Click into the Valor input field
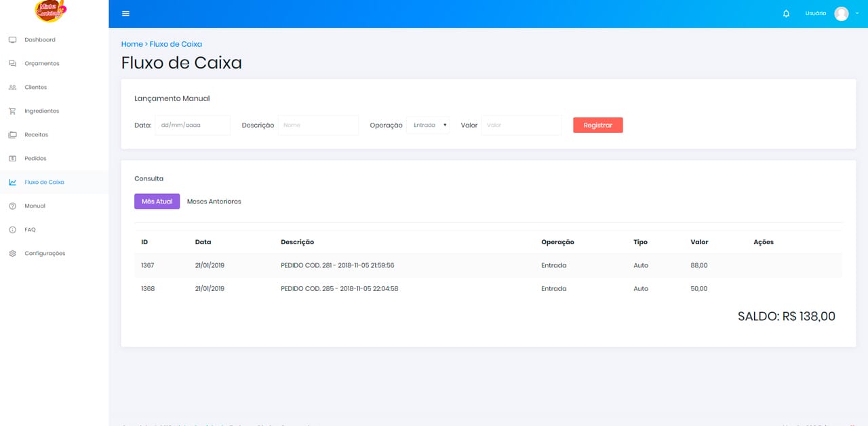868x426 pixels. coord(521,125)
